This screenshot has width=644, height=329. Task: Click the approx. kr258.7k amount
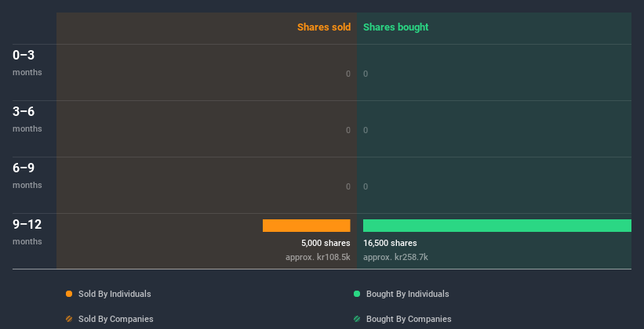[395, 257]
